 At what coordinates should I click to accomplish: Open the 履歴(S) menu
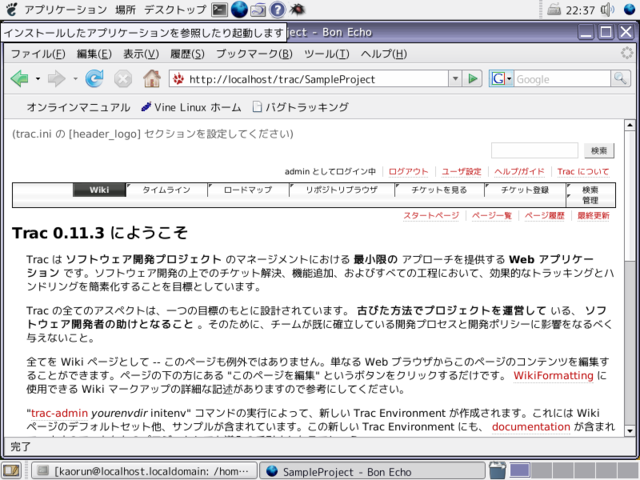coord(187,54)
